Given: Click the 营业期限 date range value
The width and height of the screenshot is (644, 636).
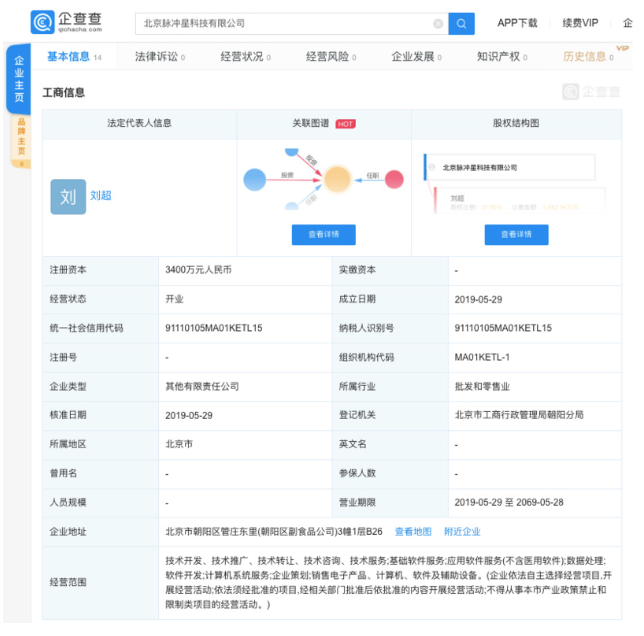Looking at the screenshot, I should coord(509,503).
